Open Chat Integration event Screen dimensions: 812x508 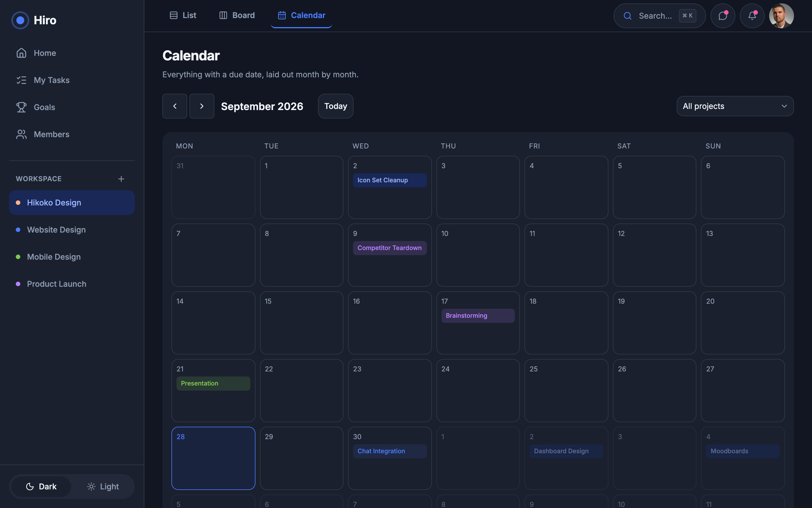coord(390,451)
